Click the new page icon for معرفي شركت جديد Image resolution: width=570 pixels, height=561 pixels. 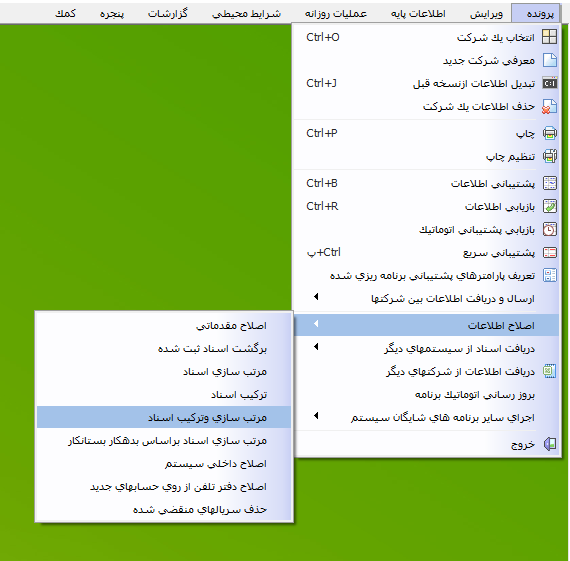tap(549, 60)
